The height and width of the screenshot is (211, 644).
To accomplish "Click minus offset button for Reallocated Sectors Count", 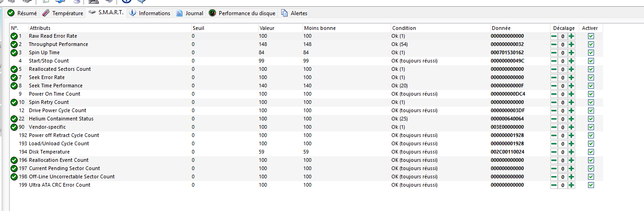I will (x=554, y=69).
